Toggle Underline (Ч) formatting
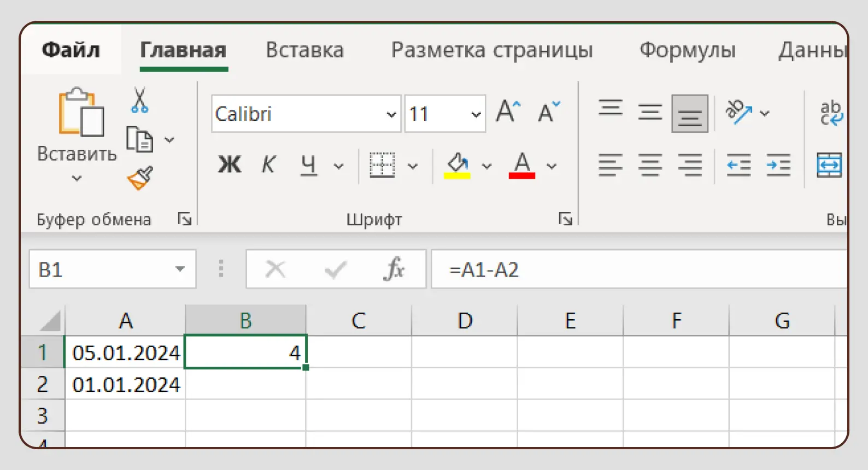The width and height of the screenshot is (868, 470). [x=308, y=164]
